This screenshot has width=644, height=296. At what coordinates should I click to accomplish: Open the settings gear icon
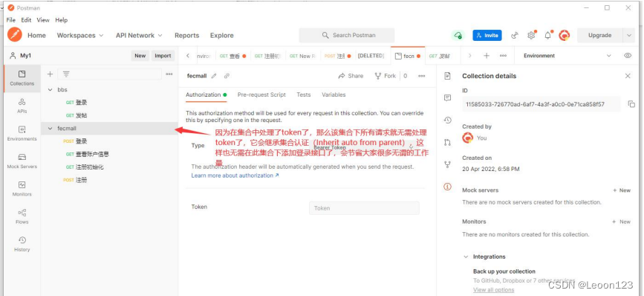pyautogui.click(x=531, y=36)
